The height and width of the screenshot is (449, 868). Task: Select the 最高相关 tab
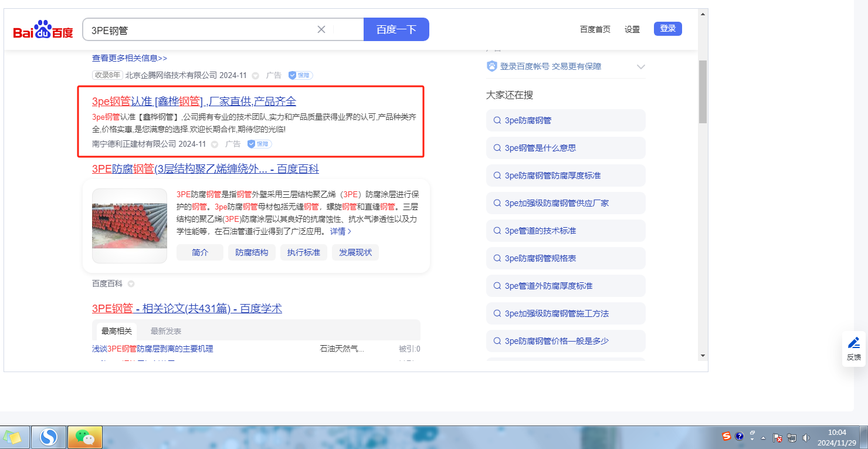[x=116, y=331]
